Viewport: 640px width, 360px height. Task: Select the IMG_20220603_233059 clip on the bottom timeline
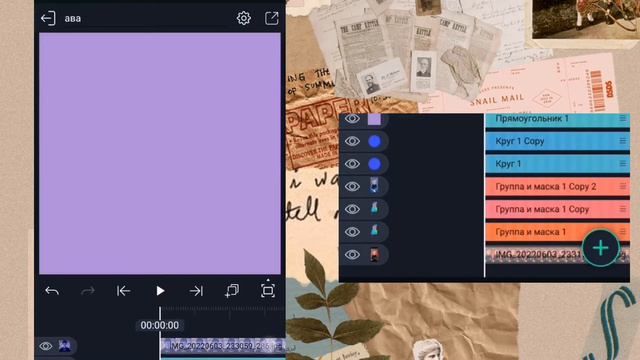click(x=223, y=346)
